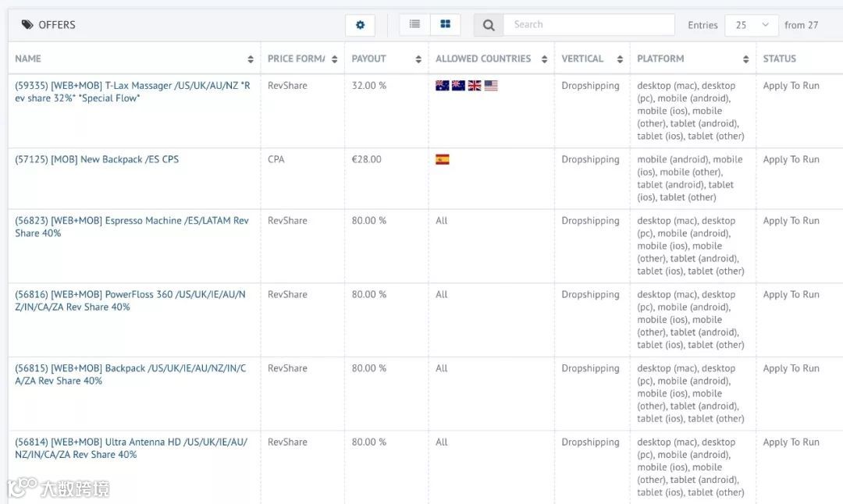Select 80.00 % payout in offer 56815 row
This screenshot has height=504, width=843.
368,368
